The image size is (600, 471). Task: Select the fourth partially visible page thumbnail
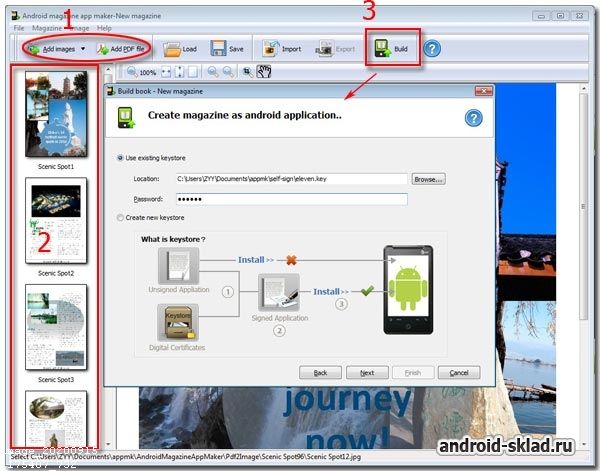pyautogui.click(x=56, y=419)
